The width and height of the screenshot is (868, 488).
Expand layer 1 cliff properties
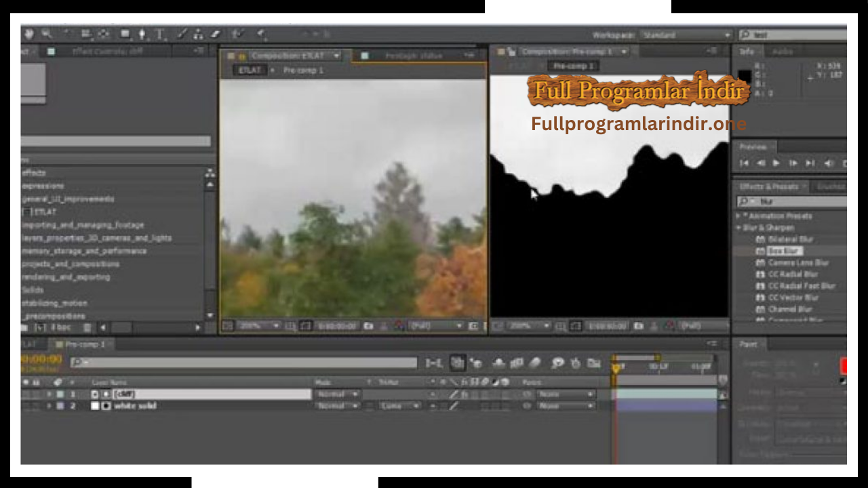tap(49, 394)
